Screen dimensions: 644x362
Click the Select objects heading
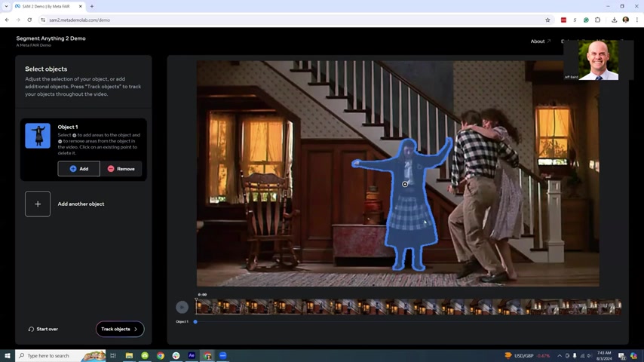point(46,69)
